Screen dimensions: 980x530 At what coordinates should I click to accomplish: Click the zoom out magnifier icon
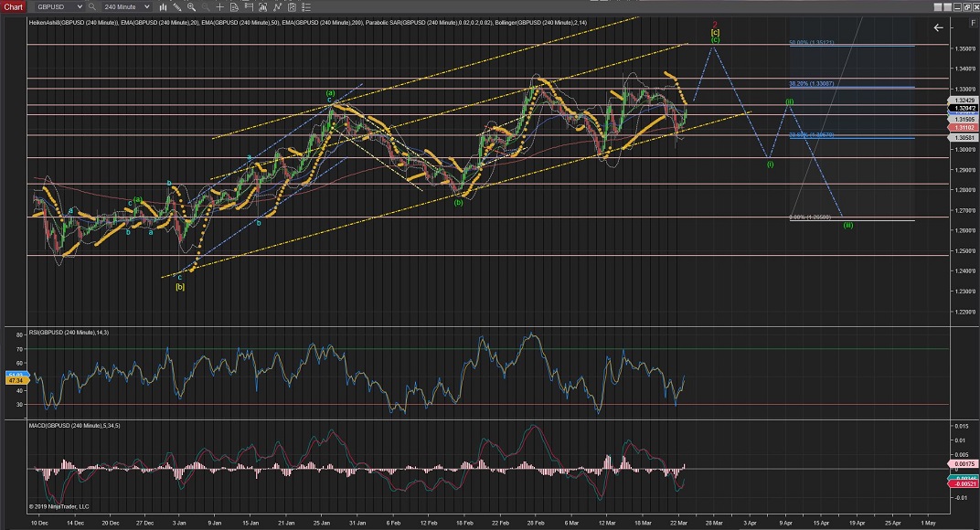coord(205,7)
